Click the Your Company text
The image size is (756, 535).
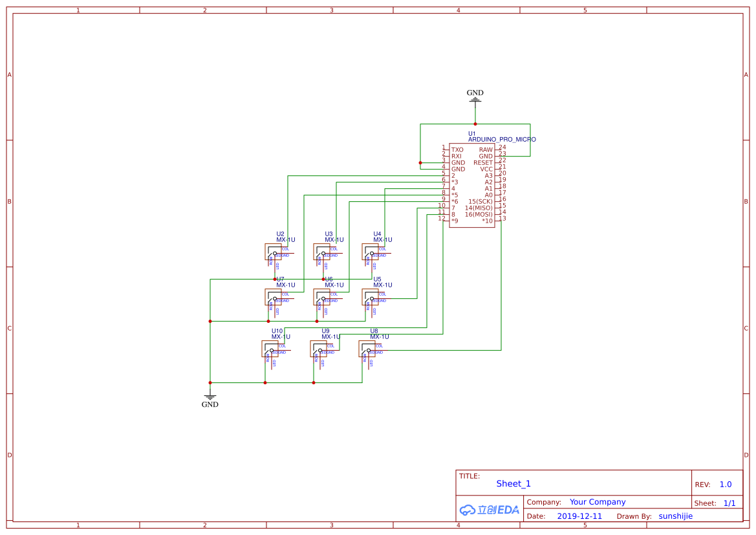click(598, 502)
